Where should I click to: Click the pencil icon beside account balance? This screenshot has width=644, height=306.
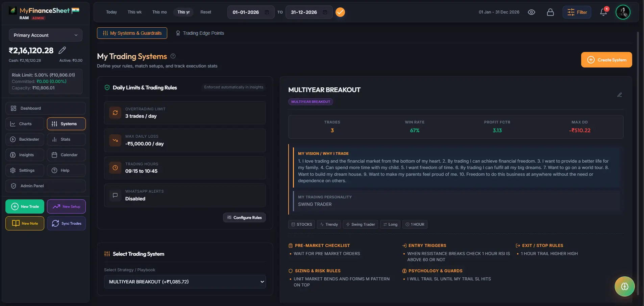pyautogui.click(x=62, y=50)
